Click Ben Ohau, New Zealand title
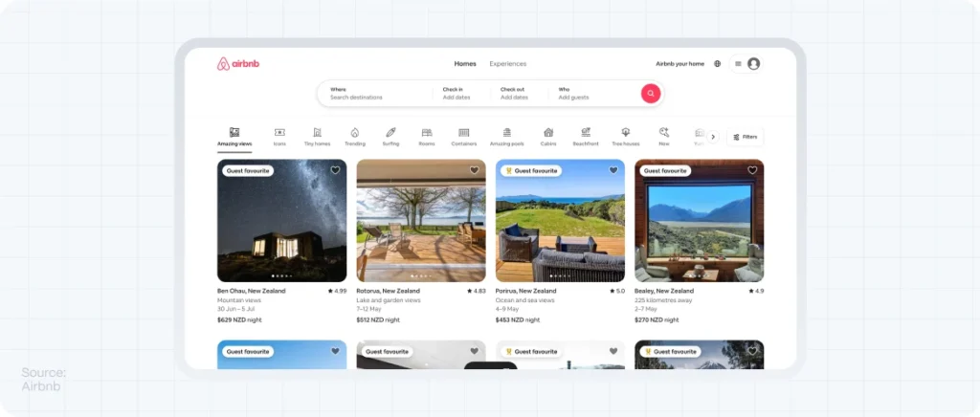Image resolution: width=980 pixels, height=417 pixels. point(252,291)
